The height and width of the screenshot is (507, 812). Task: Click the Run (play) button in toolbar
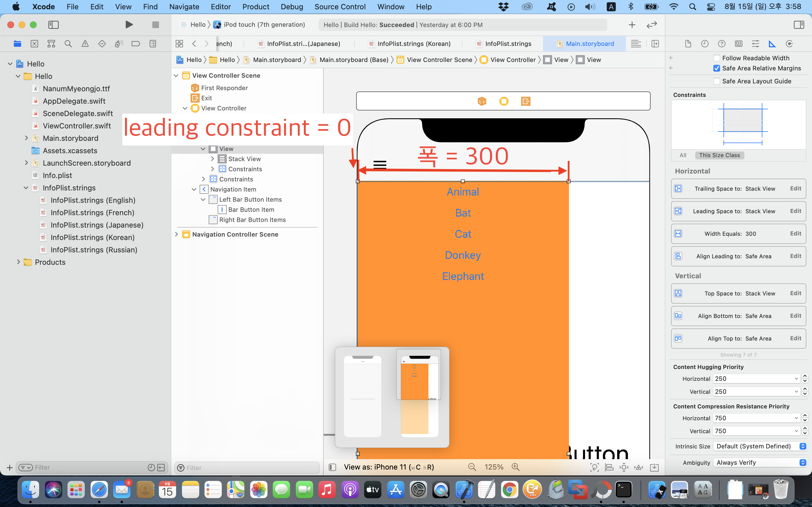[x=129, y=25]
